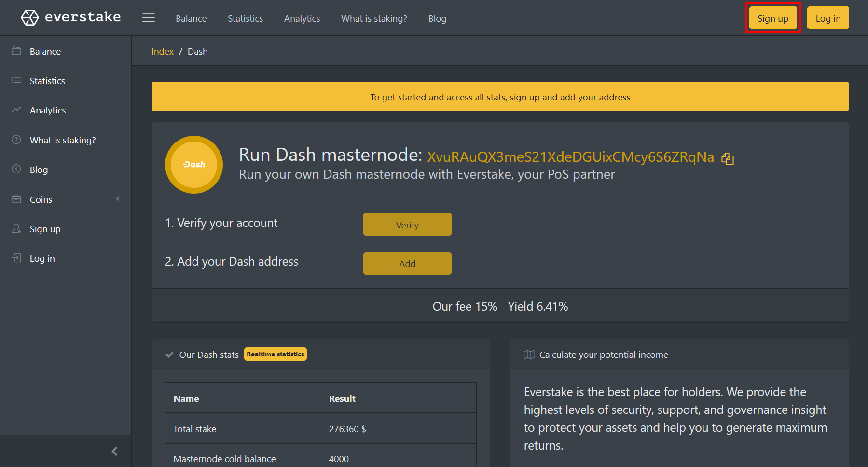The height and width of the screenshot is (467, 868).
Task: Click the checkmark icon beside Our Dash stats
Action: [x=169, y=354]
